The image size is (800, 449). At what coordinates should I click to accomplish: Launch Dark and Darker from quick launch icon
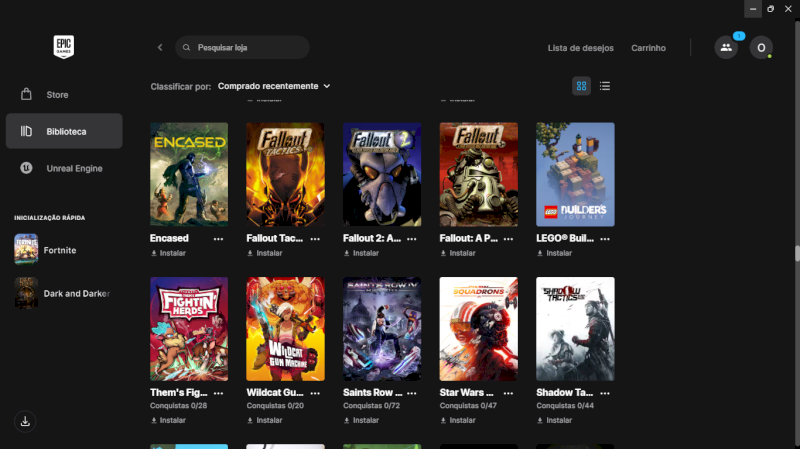tap(26, 293)
